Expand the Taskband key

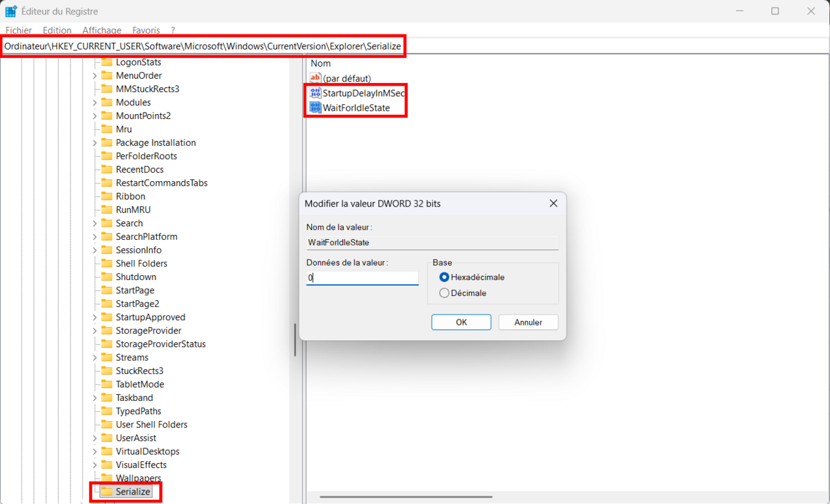[x=95, y=398]
